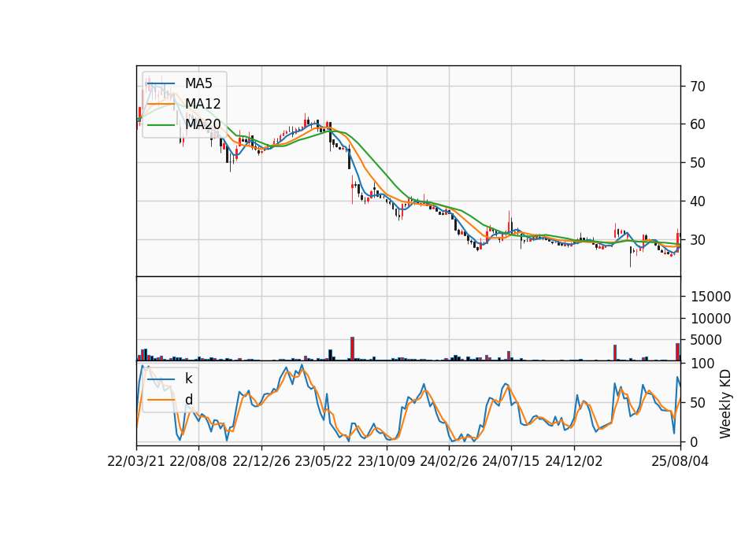The image size is (756, 543).
Task: Click the MA12 legend label
Action: pyautogui.click(x=203, y=104)
